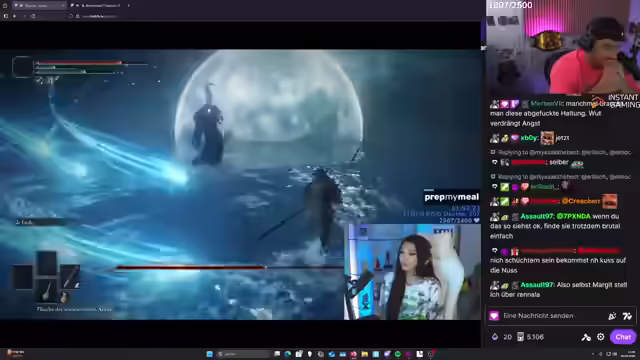Open Task View icon in taskbar
The width and height of the screenshot is (640, 360).
pos(277,354)
